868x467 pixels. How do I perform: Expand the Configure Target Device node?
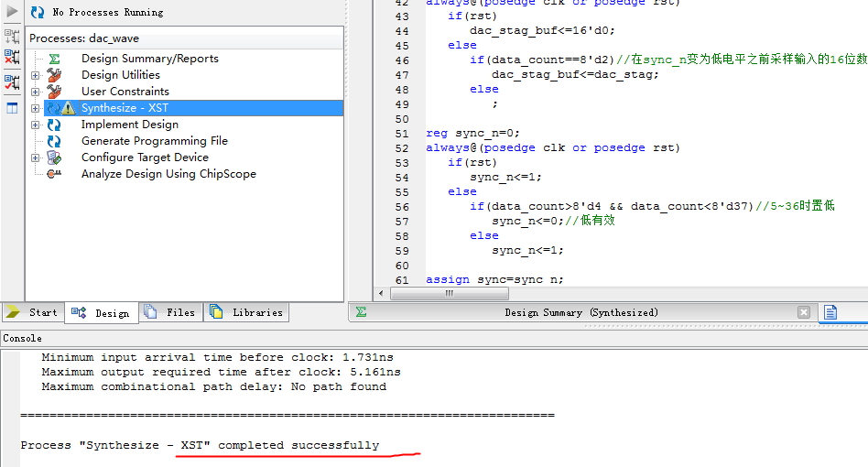click(x=36, y=157)
